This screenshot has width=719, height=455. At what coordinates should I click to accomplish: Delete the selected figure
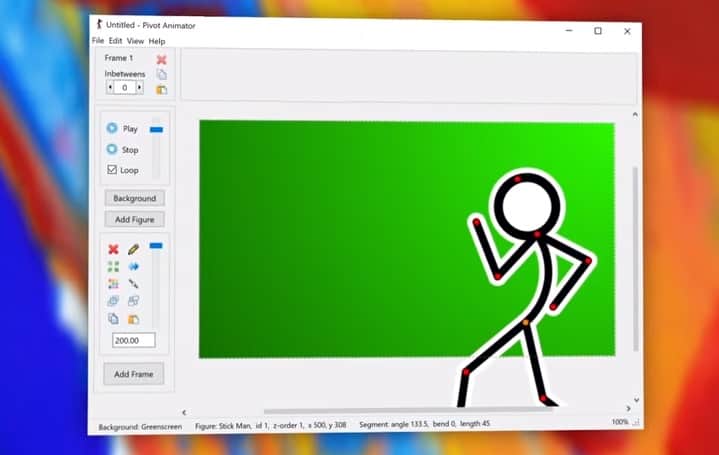point(113,249)
